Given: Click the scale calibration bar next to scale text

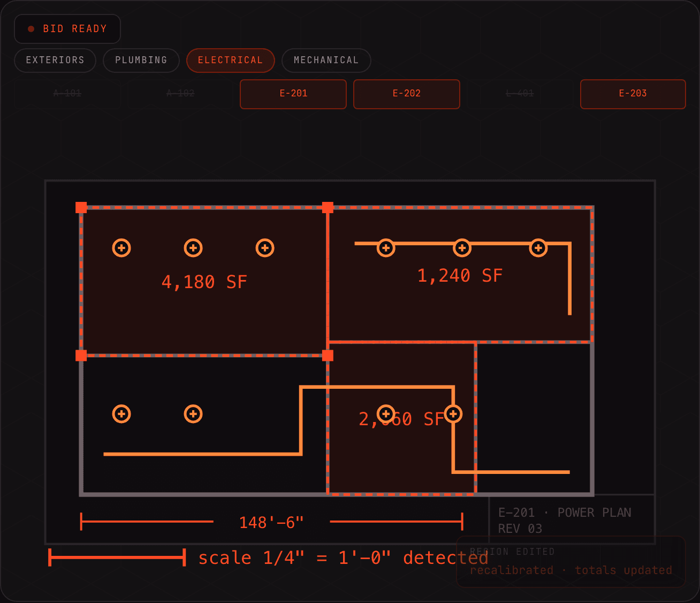Looking at the screenshot, I should click(x=117, y=557).
